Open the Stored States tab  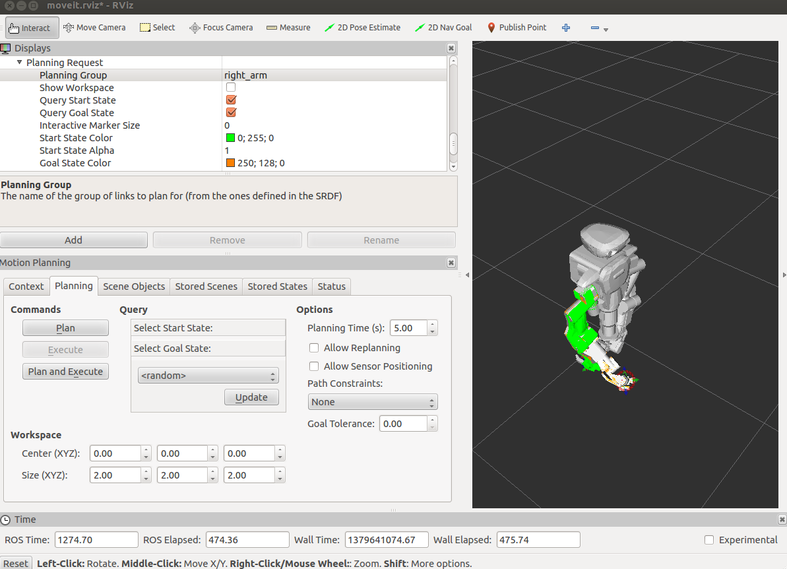278,286
